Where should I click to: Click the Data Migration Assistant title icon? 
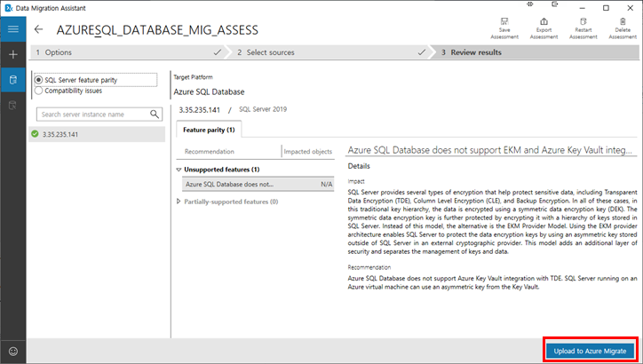click(x=8, y=8)
